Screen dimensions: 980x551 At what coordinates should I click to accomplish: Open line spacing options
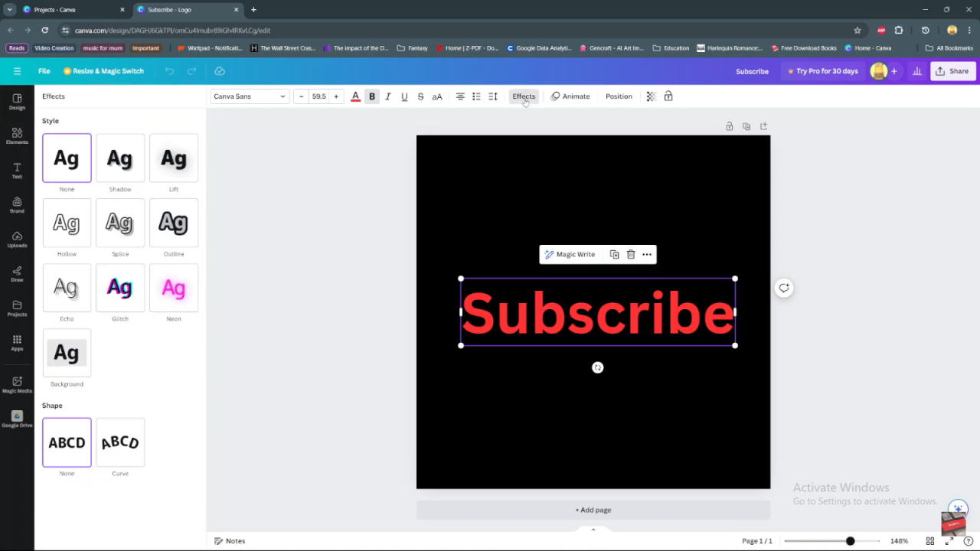pyautogui.click(x=493, y=96)
